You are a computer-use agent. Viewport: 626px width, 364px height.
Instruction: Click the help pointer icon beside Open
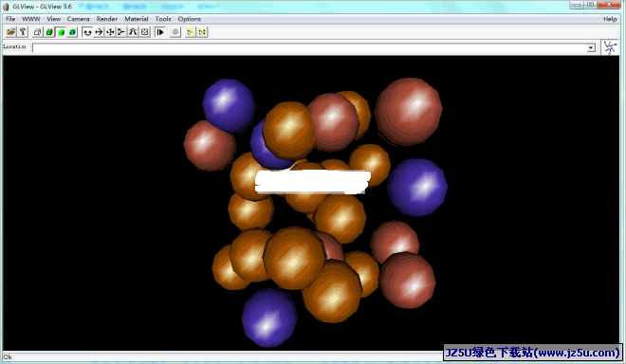(23, 32)
